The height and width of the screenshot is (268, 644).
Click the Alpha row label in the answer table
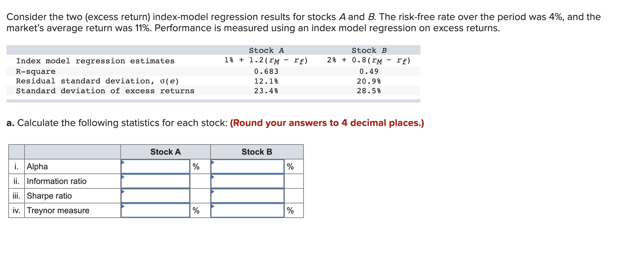(37, 166)
